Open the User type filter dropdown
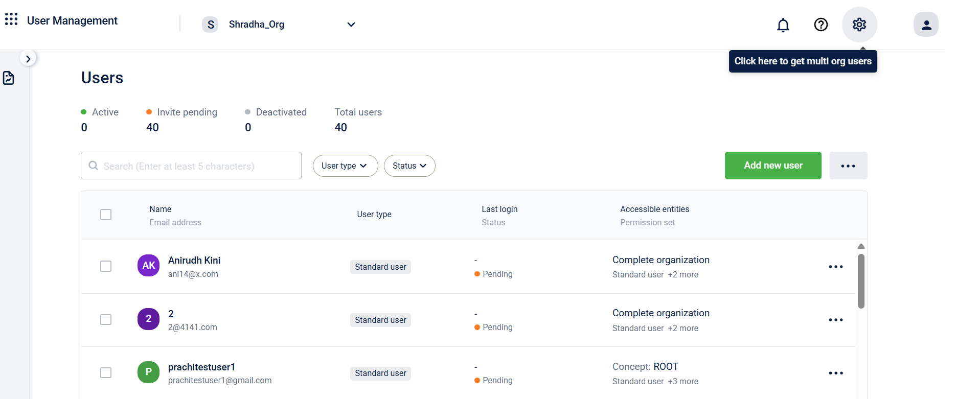This screenshot has height=399, width=980. tap(345, 166)
